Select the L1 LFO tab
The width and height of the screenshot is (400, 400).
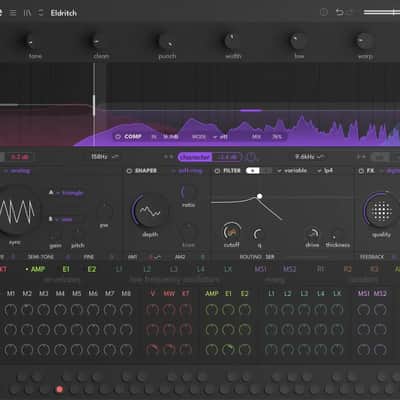pyautogui.click(x=119, y=269)
